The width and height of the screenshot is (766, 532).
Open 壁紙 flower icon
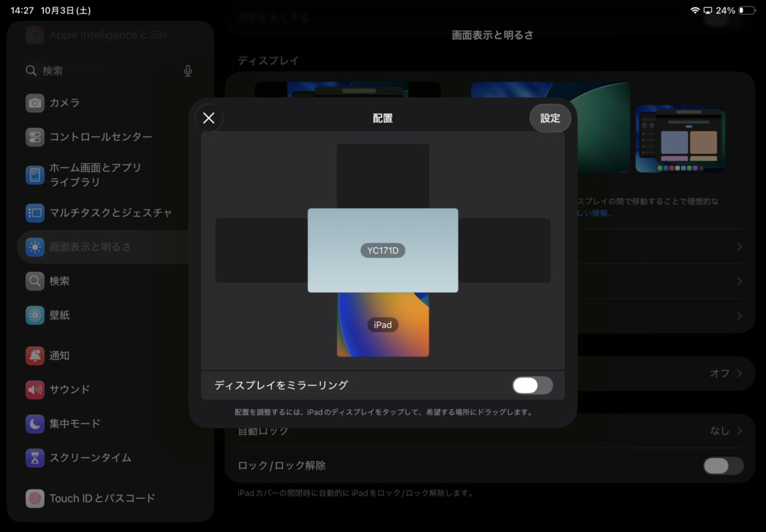click(34, 315)
